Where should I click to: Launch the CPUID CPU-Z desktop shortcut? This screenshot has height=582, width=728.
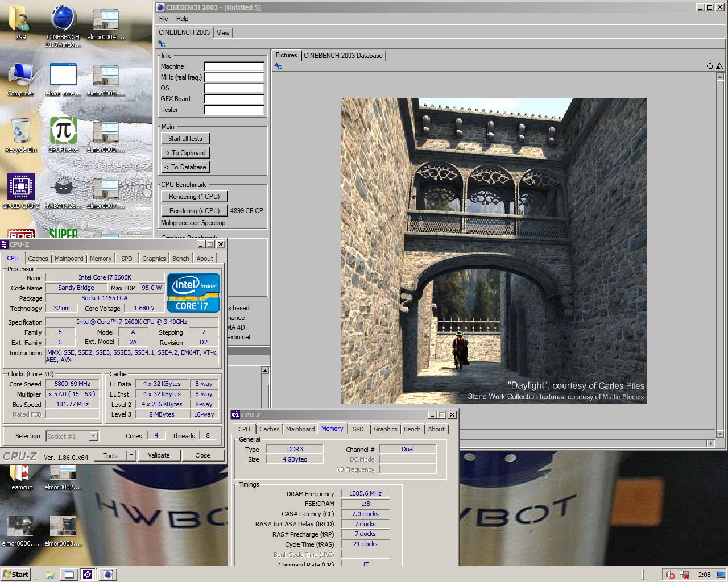21,191
